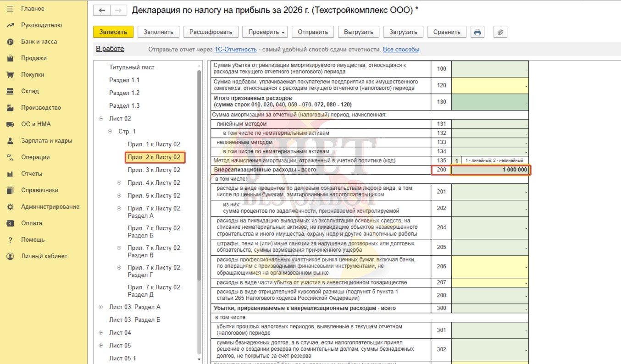Collapse the Стр. 1 tree node
621x364 pixels.
110,132
